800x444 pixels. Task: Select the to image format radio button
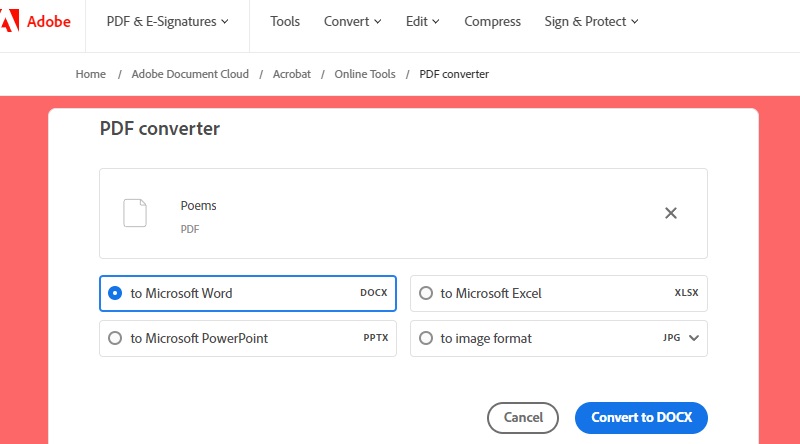click(426, 338)
